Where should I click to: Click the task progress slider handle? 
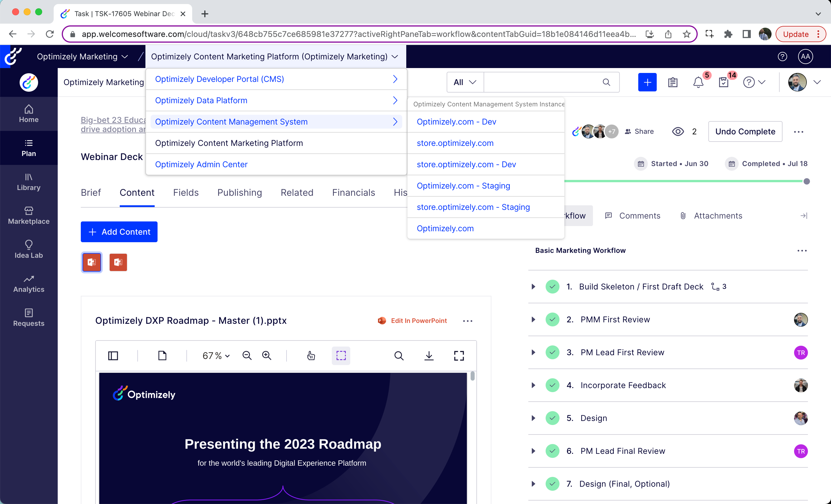(806, 181)
